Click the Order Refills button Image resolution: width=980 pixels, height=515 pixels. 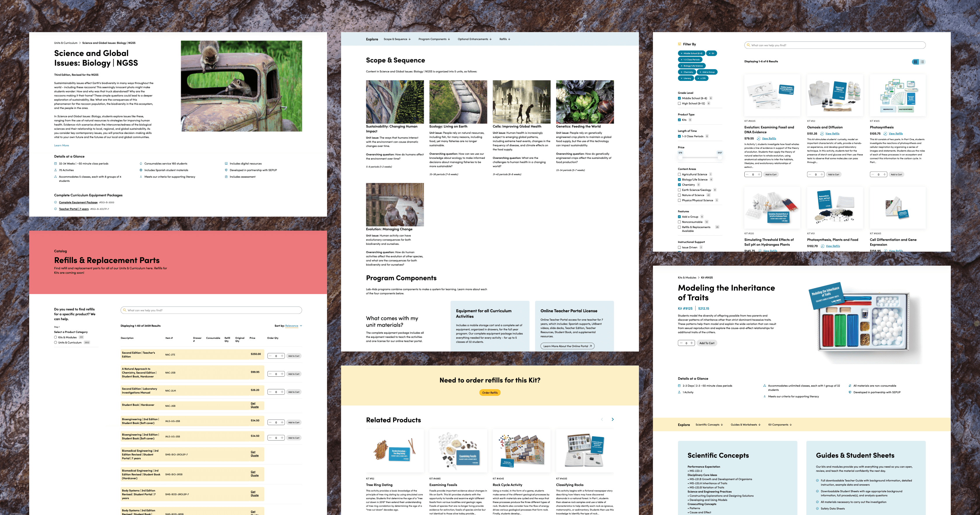pos(490,392)
